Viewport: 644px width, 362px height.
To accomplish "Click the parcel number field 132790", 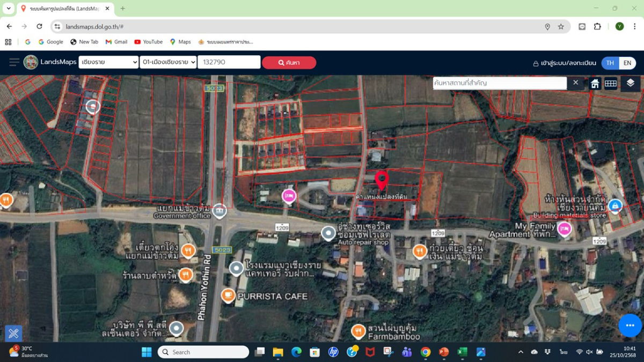I will pos(229,62).
